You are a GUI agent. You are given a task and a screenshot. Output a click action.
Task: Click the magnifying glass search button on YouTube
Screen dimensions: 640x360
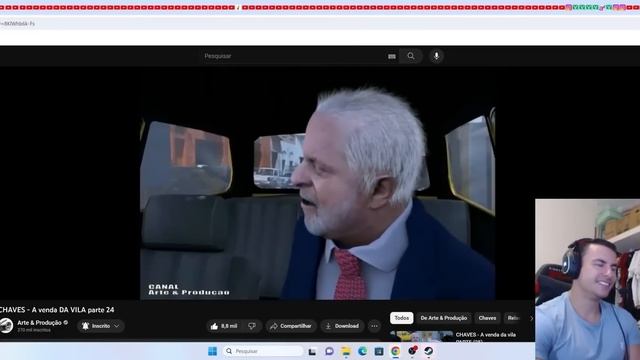(411, 56)
